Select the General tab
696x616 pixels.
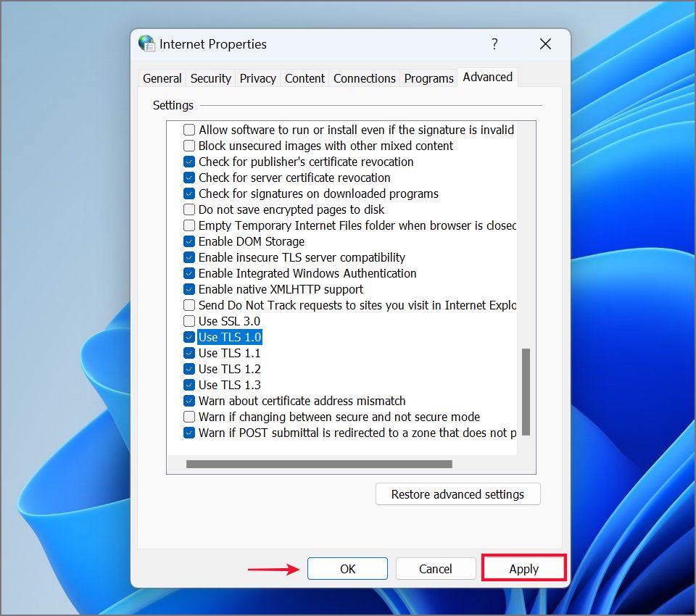(162, 78)
